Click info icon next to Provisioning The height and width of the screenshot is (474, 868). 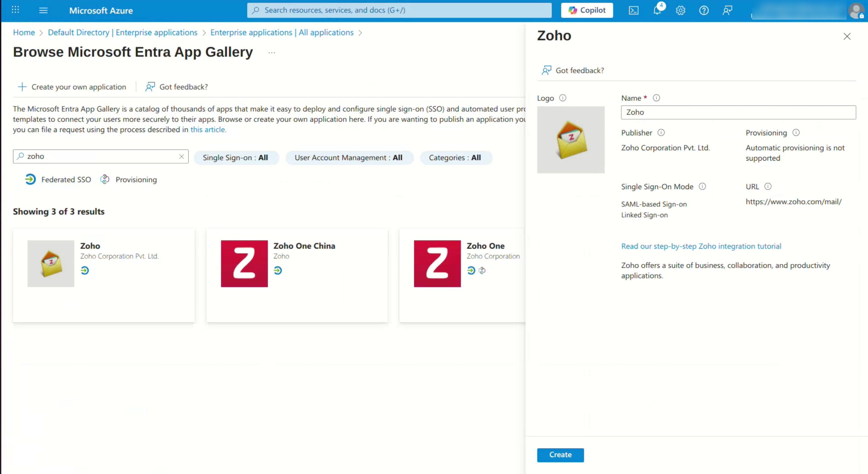pos(796,133)
